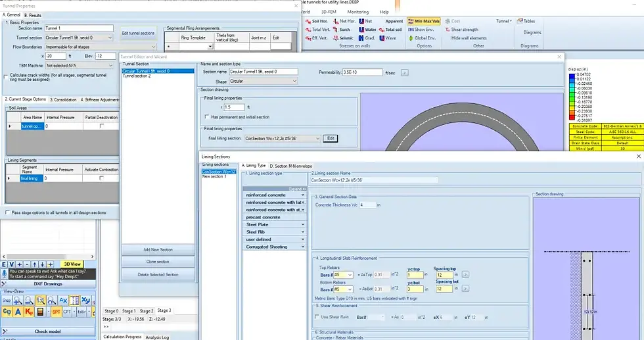The width and height of the screenshot is (644, 340).
Task: Show Total soil stresses
Action: tap(390, 30)
